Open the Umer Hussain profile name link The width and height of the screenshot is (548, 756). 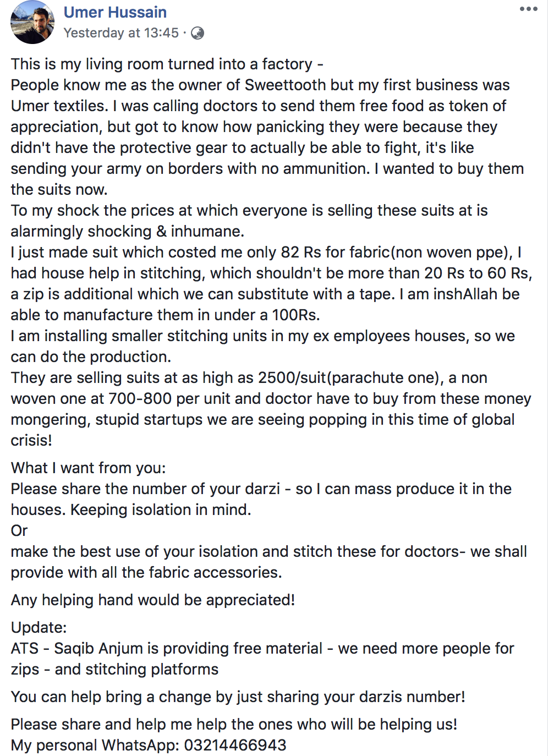(x=115, y=12)
